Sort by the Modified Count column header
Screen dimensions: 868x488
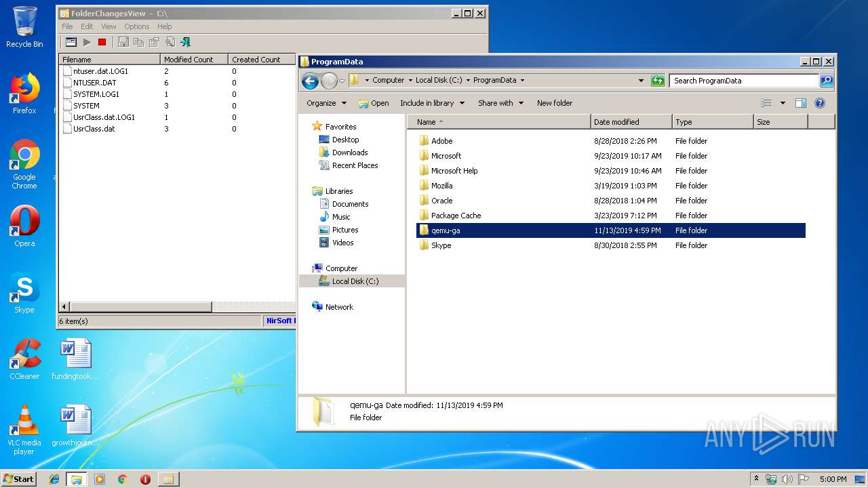[x=194, y=60]
